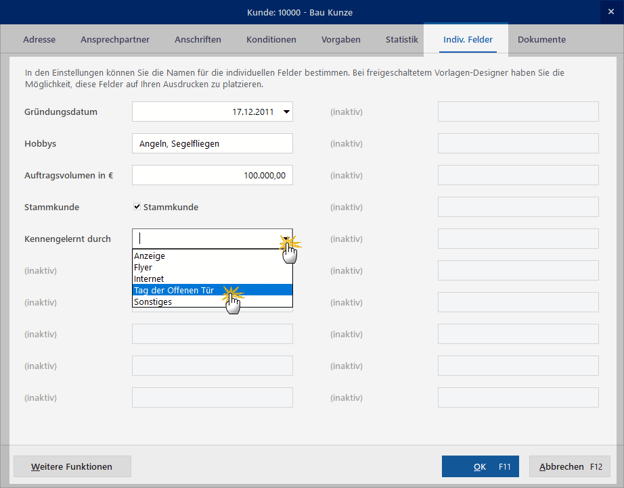Switch to the Vorgaben tab
624x488 pixels.
341,40
